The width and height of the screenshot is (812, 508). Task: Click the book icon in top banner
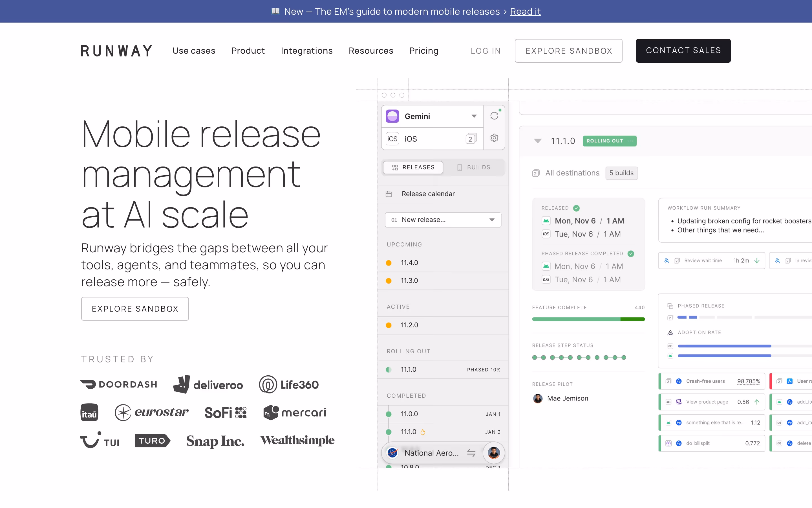coord(275,11)
